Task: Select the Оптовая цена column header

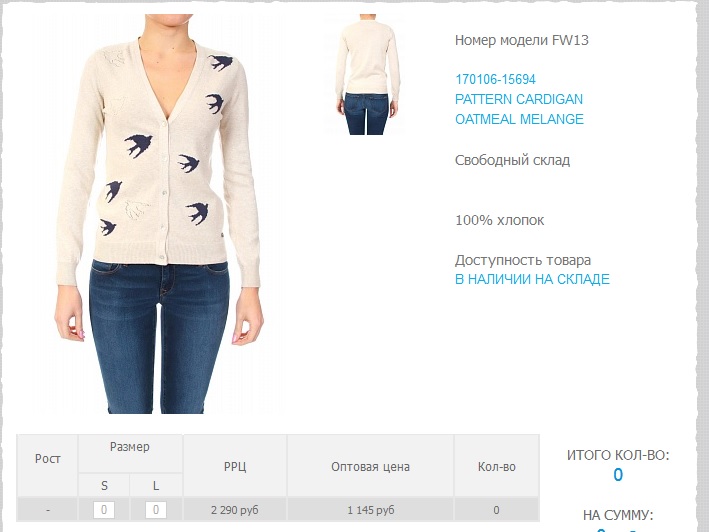Action: pyautogui.click(x=370, y=465)
